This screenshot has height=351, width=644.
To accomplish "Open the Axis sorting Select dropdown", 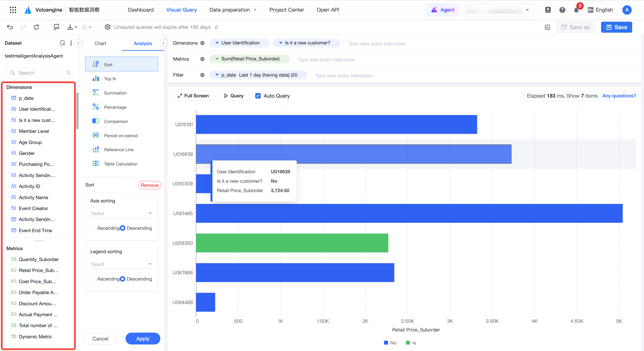I will pos(122,213).
